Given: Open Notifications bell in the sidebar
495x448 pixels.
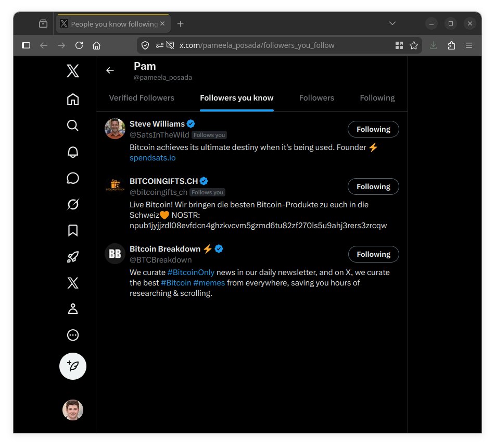Looking at the screenshot, I should coord(72,152).
